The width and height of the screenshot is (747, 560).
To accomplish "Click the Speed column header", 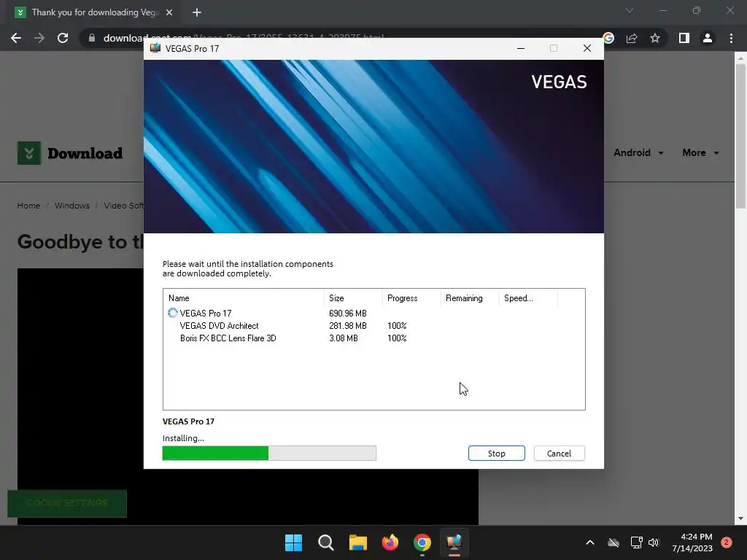I will tap(528, 298).
